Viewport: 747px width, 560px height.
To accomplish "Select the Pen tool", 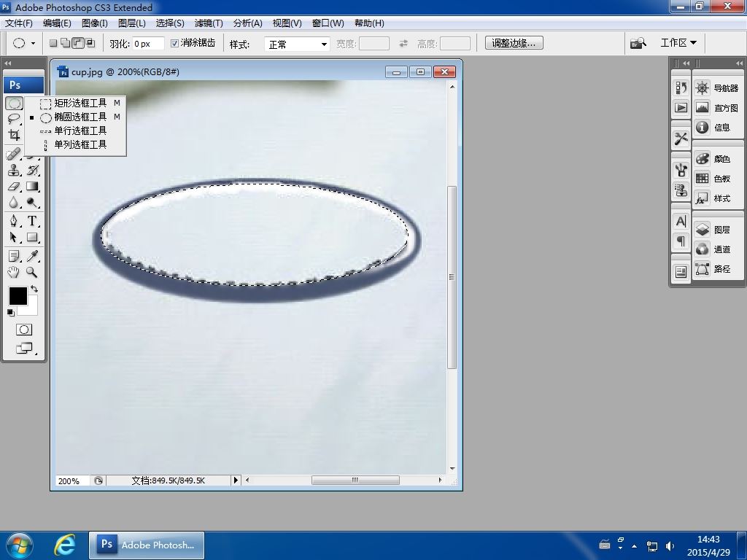I will click(x=14, y=221).
